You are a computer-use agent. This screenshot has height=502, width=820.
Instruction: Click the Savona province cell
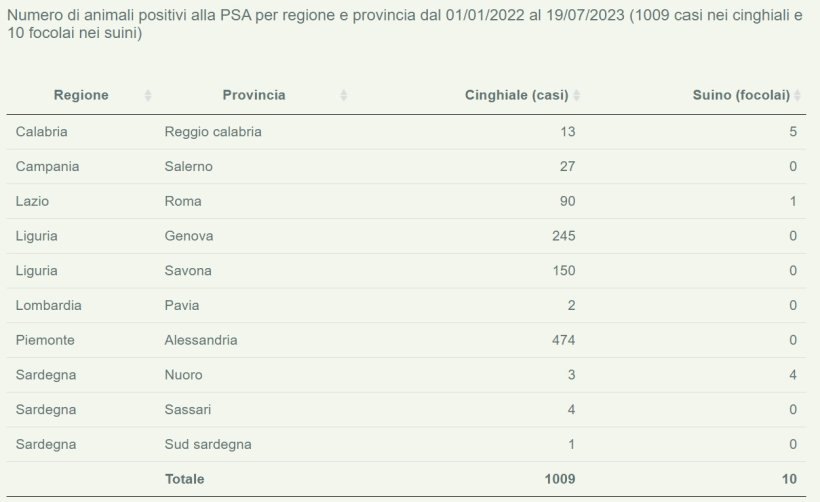[188, 270]
